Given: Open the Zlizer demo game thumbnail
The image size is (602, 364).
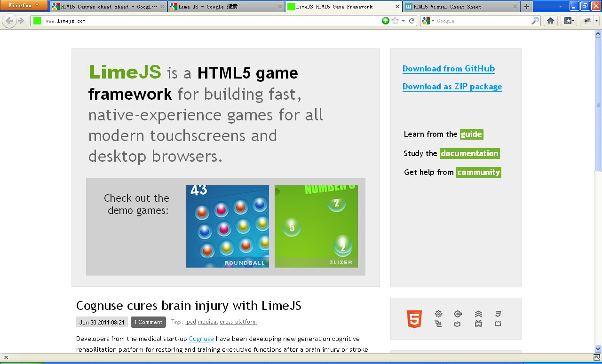Looking at the screenshot, I should tap(316, 226).
